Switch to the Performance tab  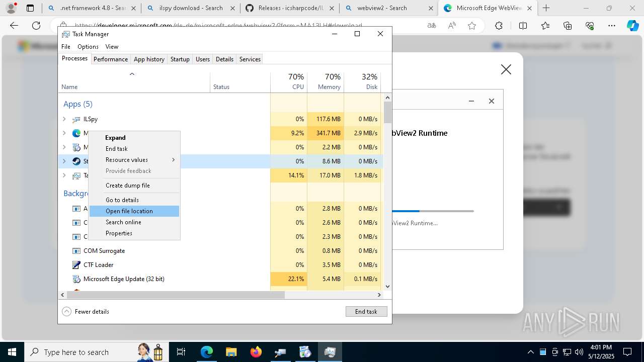pyautogui.click(x=111, y=59)
